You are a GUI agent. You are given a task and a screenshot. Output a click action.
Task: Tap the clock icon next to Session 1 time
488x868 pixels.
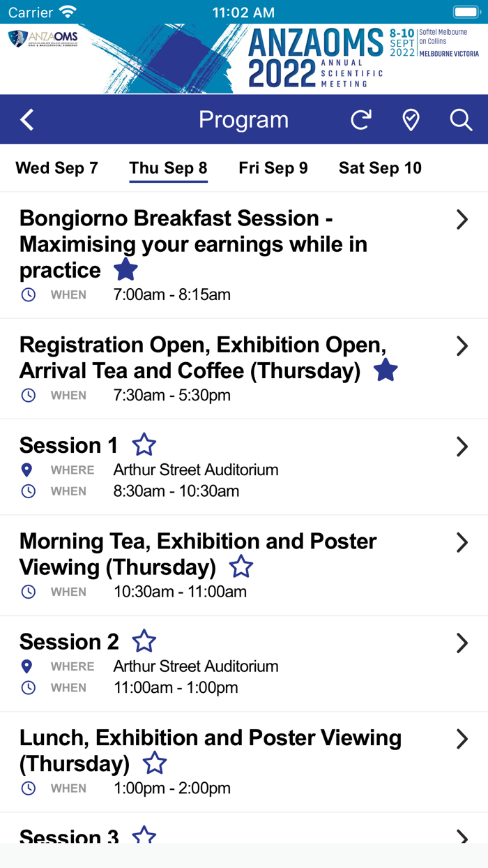click(x=28, y=491)
